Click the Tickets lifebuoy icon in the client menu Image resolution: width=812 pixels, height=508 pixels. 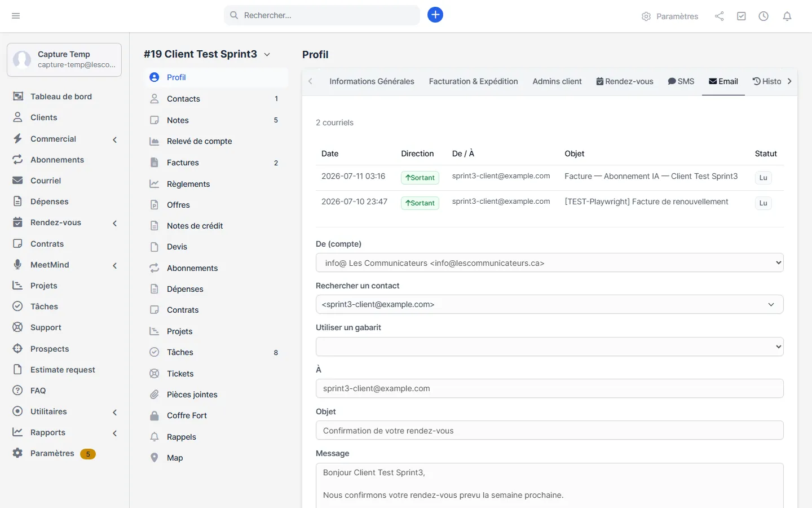click(155, 374)
